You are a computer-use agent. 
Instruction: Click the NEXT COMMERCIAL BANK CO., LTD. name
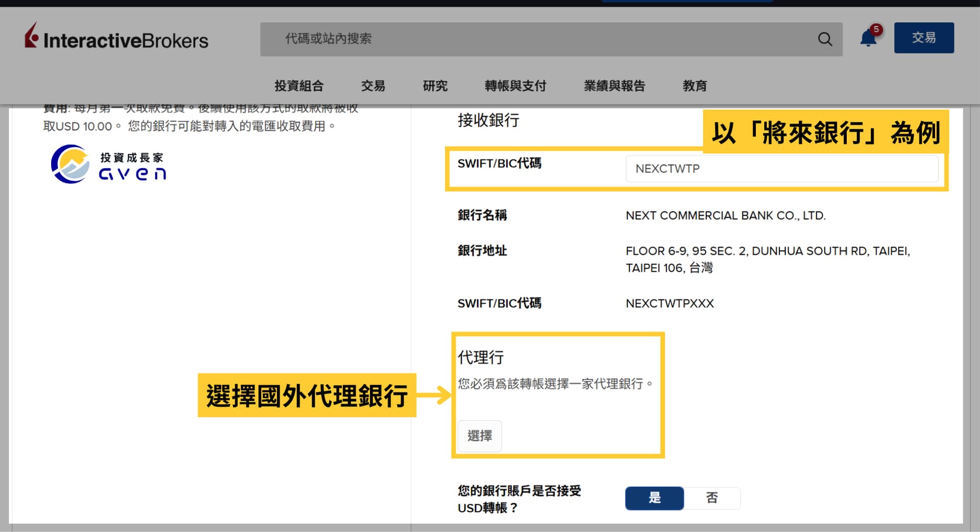tap(725, 216)
